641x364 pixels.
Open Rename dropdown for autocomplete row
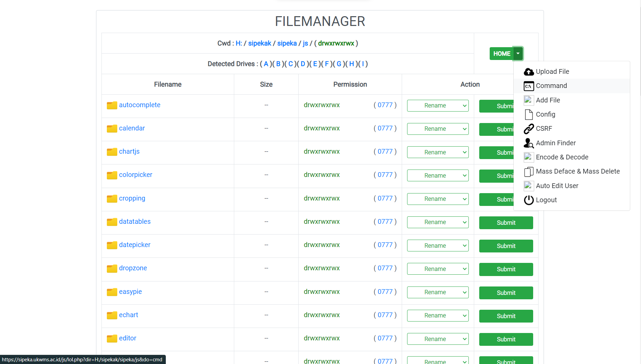tap(438, 105)
